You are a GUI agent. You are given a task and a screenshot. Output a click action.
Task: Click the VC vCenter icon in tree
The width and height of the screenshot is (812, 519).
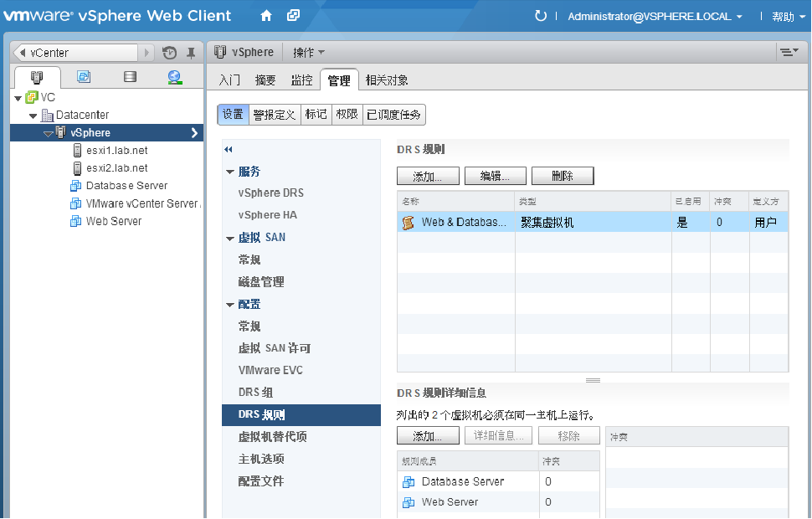pyautogui.click(x=32, y=97)
